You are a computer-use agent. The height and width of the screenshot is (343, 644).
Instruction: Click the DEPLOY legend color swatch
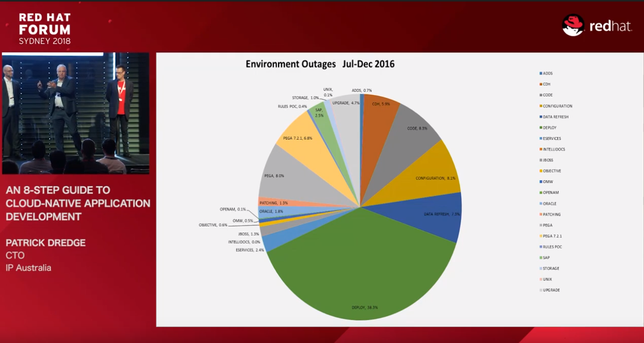click(x=541, y=128)
